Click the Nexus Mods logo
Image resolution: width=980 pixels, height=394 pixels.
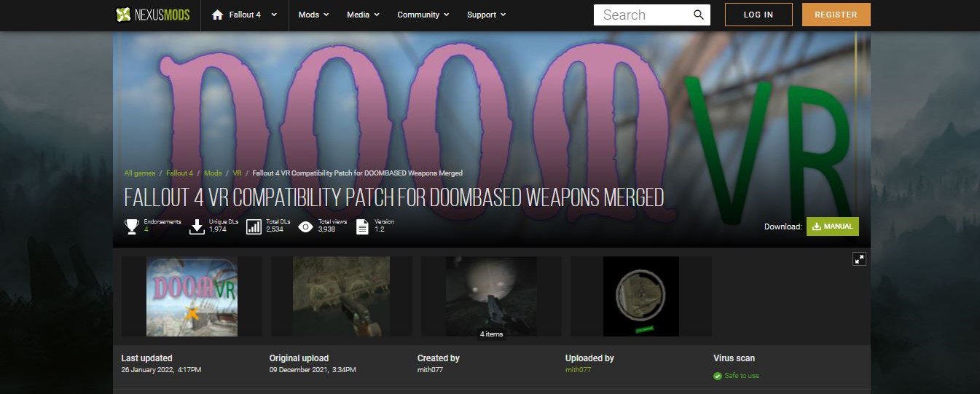point(153,15)
